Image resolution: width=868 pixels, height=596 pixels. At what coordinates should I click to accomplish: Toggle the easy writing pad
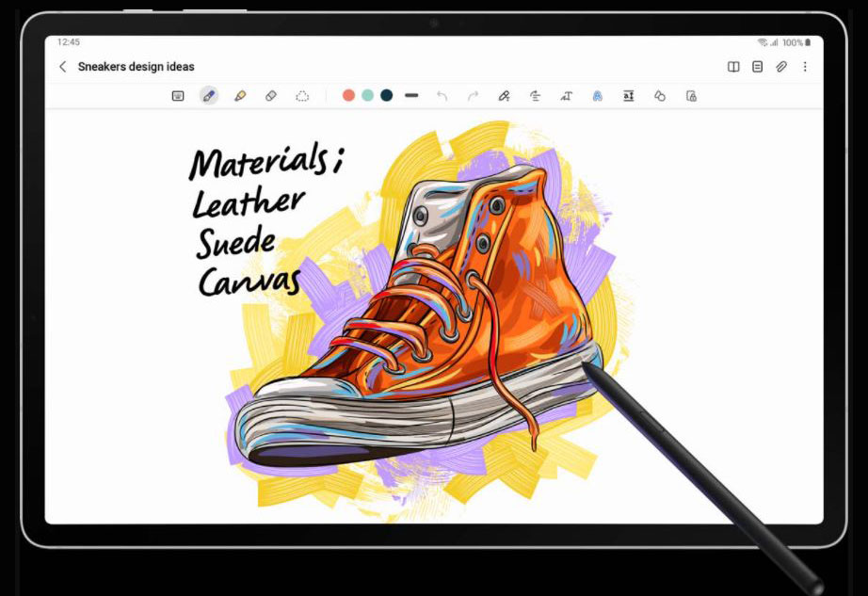628,95
